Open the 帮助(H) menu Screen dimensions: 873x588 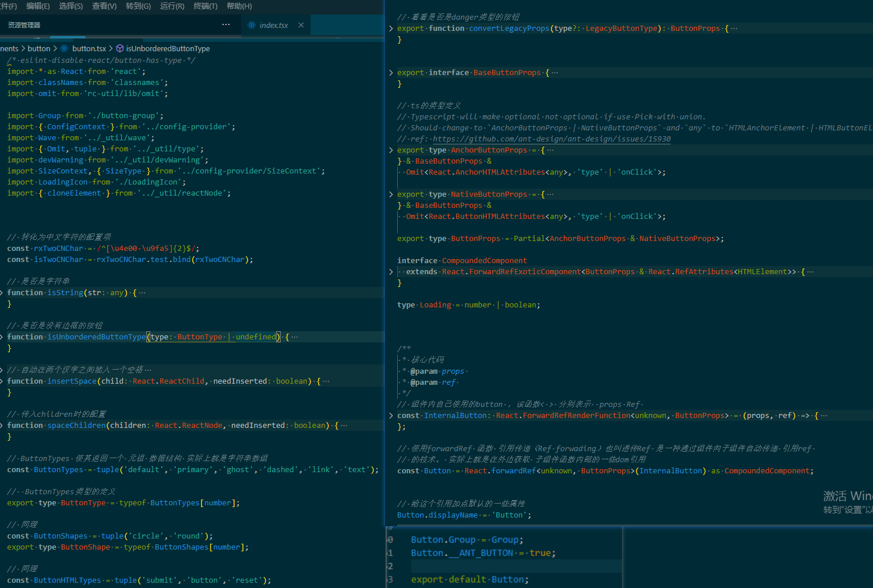click(239, 6)
